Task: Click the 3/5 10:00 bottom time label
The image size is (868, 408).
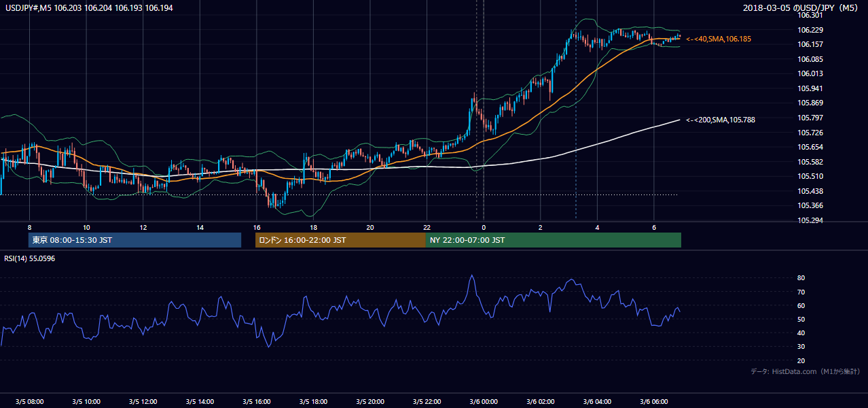Action: 86,402
